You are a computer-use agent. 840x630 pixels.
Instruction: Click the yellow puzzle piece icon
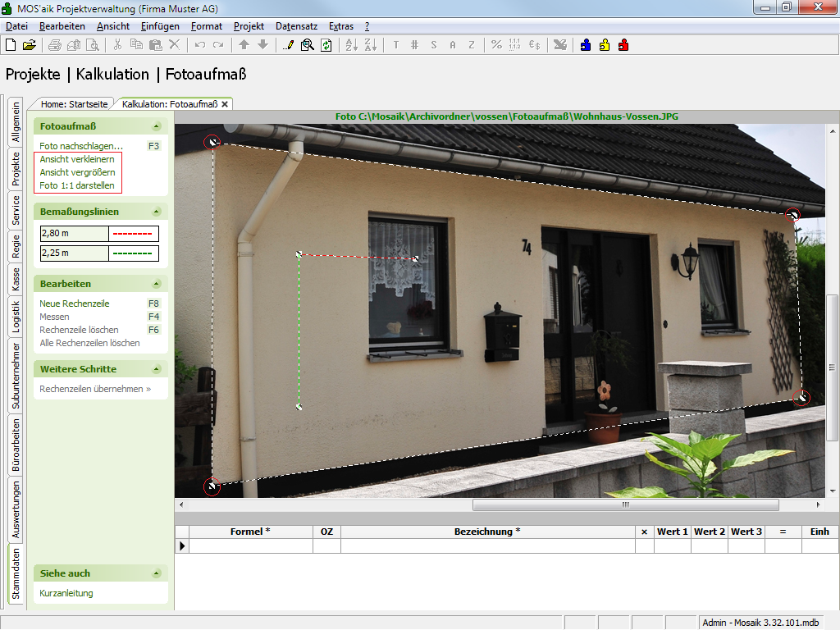605,45
